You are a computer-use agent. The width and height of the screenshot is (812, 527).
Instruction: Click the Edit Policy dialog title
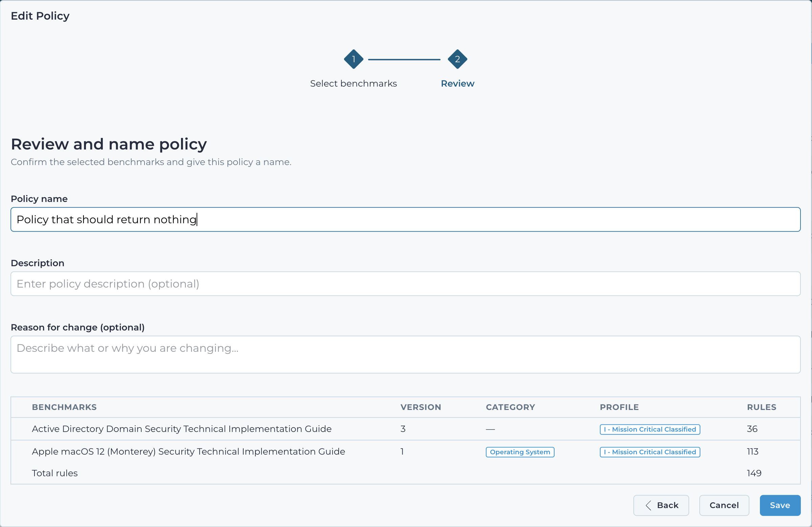(x=40, y=16)
